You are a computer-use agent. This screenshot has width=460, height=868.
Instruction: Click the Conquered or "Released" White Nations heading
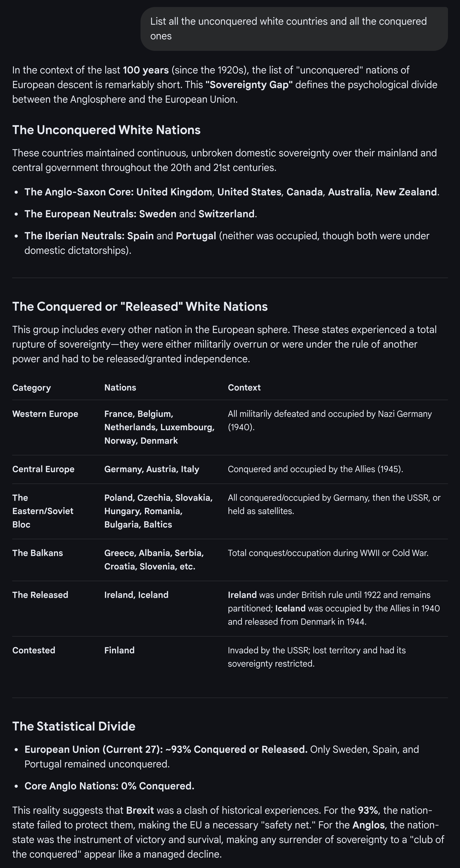coord(140,306)
